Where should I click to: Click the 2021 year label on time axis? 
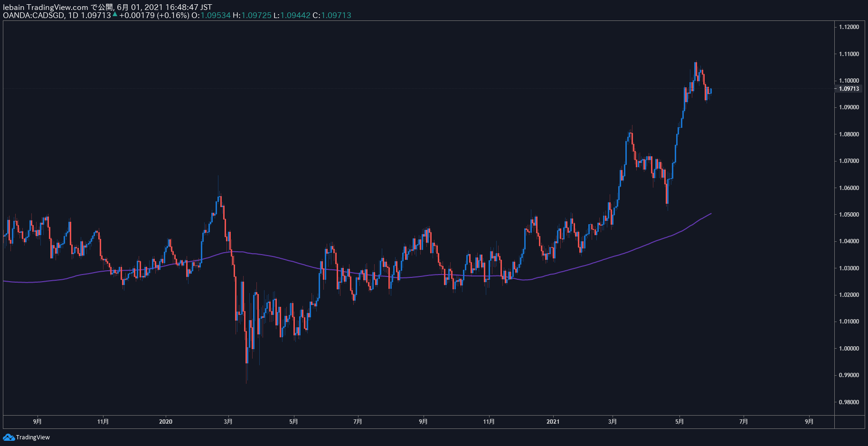coord(553,422)
